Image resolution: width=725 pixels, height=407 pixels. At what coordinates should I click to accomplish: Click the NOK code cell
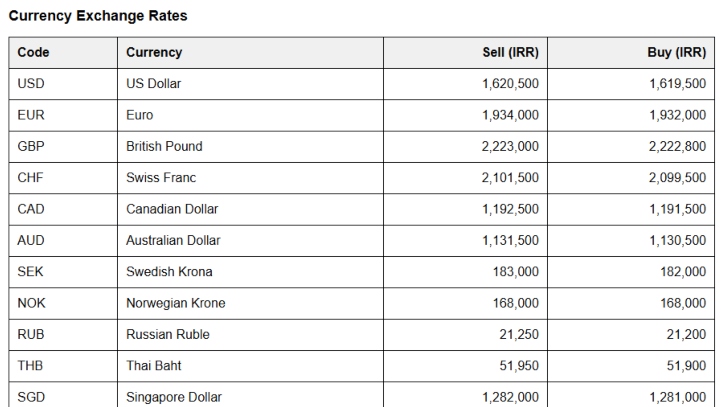point(31,303)
